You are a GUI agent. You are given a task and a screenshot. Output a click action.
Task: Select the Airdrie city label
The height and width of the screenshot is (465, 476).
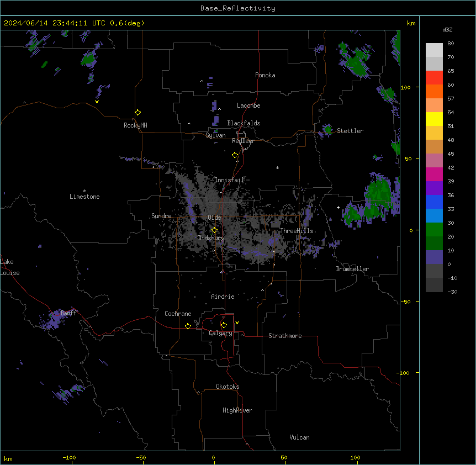pyautogui.click(x=223, y=297)
